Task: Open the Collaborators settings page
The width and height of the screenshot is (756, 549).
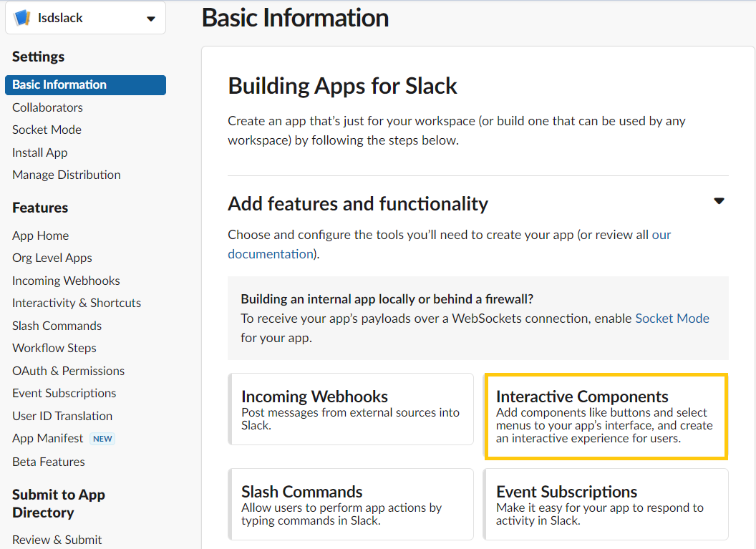Action: point(47,107)
